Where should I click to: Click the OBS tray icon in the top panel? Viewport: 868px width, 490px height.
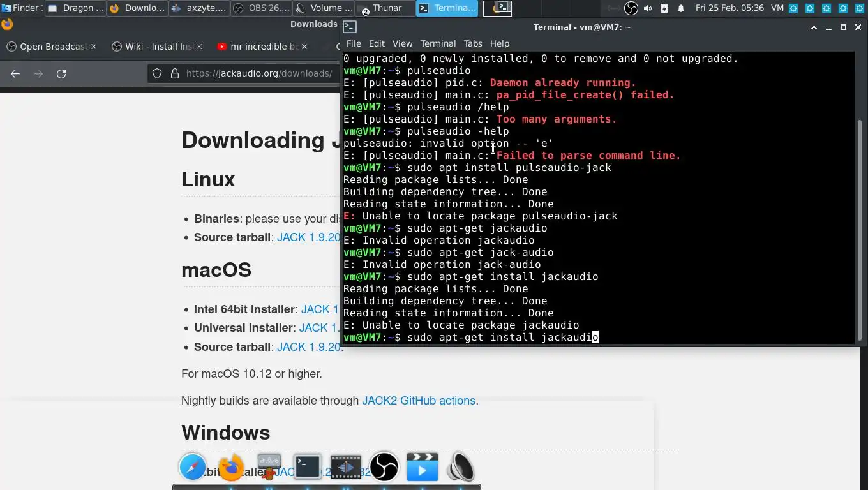coord(631,8)
